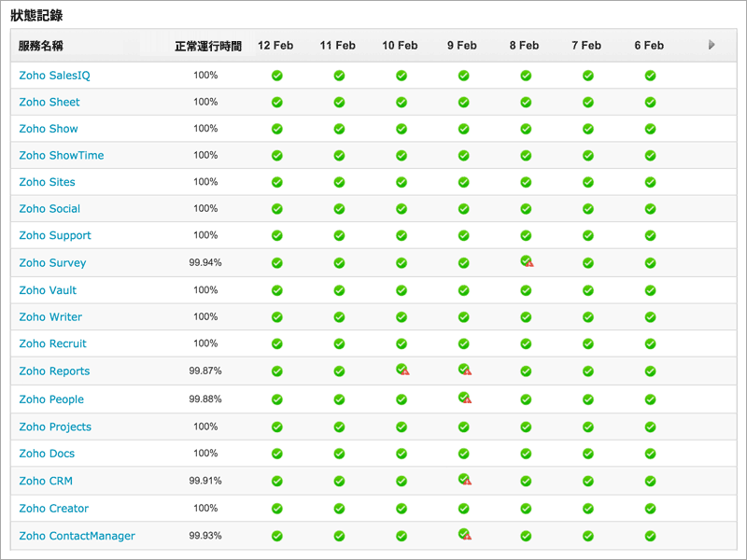Open Zoho Docs service link
747x560 pixels.
click(47, 454)
